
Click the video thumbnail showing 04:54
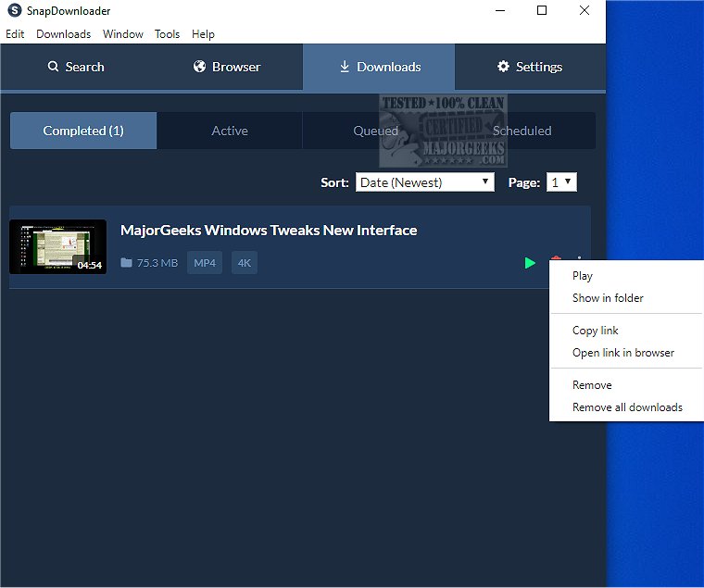[58, 246]
